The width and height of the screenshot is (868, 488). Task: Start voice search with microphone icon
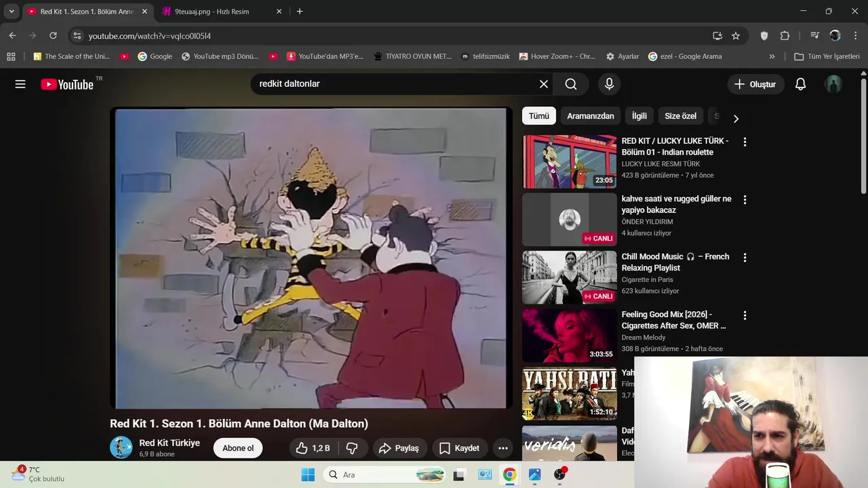(x=609, y=84)
